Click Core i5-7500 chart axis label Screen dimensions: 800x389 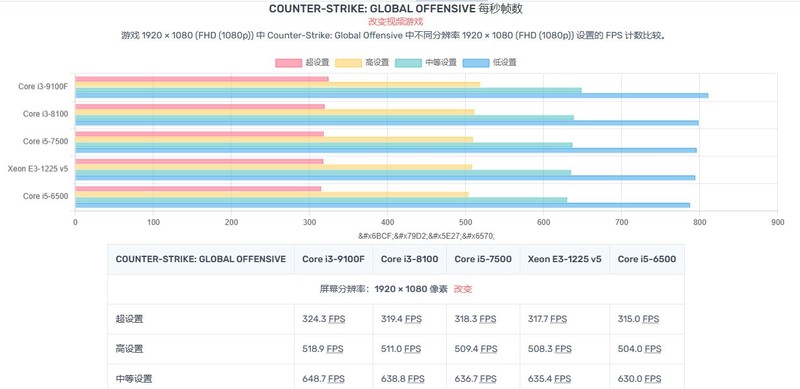coord(45,141)
